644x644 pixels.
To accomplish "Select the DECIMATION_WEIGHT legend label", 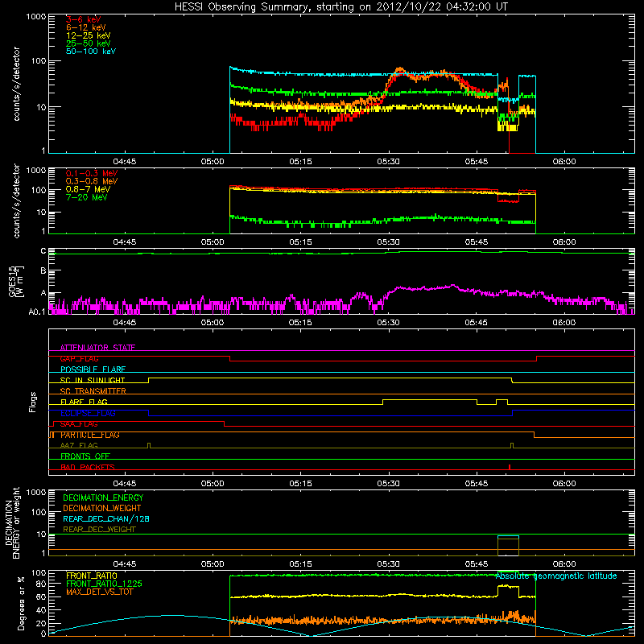I will click(102, 508).
